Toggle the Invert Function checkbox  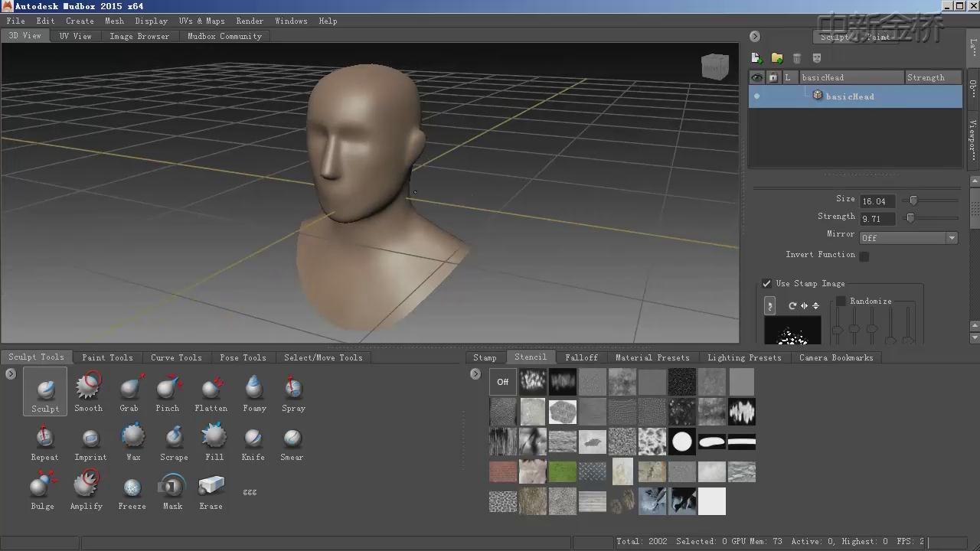click(x=864, y=256)
